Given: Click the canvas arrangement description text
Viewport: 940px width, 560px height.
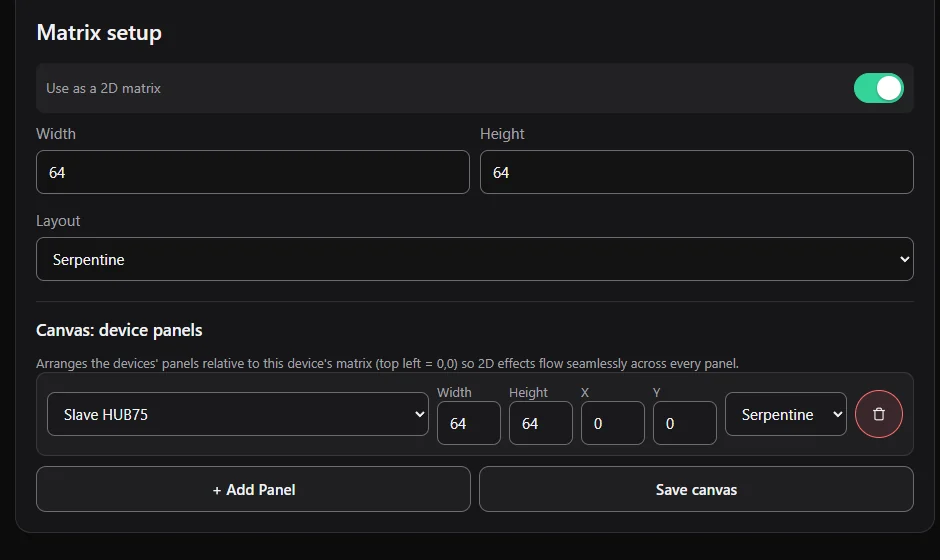Looking at the screenshot, I should point(387,363).
